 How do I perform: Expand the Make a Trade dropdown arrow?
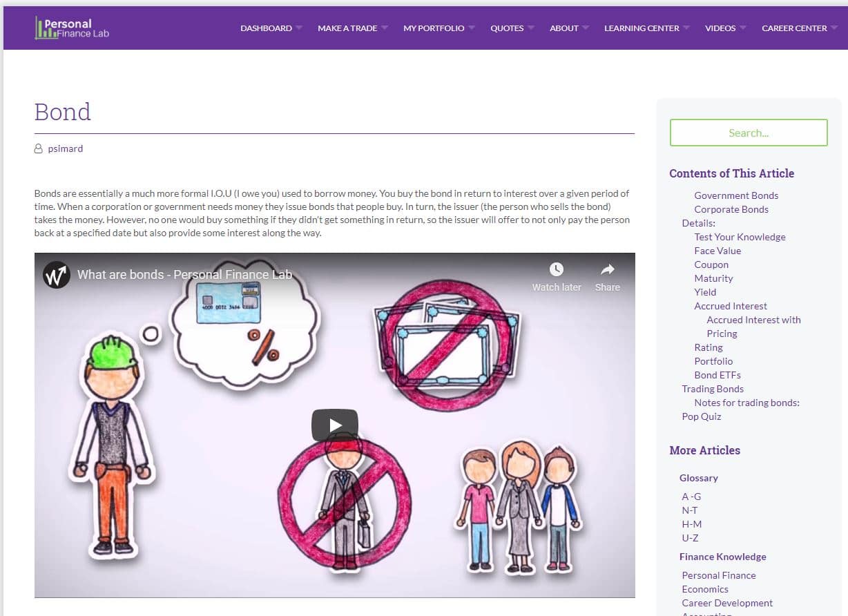point(384,28)
